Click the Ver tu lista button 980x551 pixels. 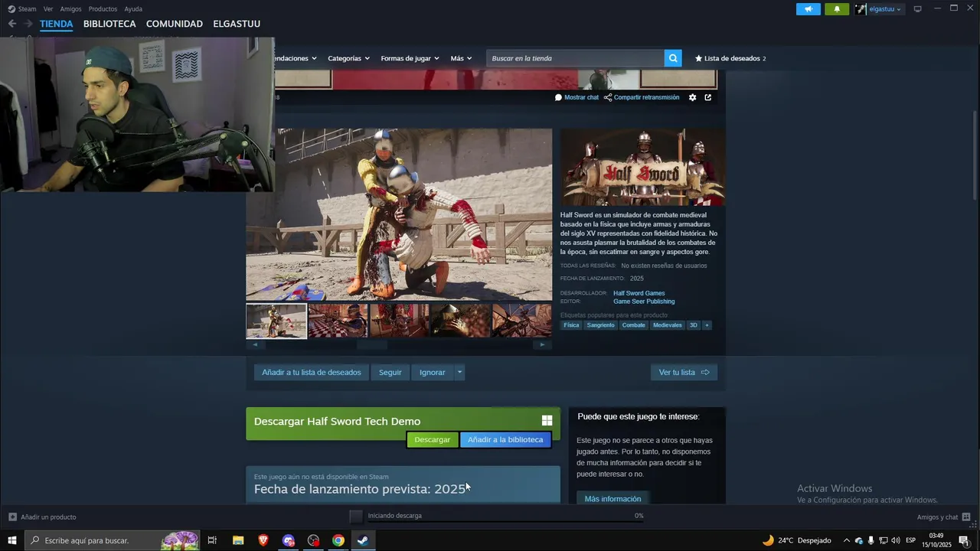tap(684, 372)
